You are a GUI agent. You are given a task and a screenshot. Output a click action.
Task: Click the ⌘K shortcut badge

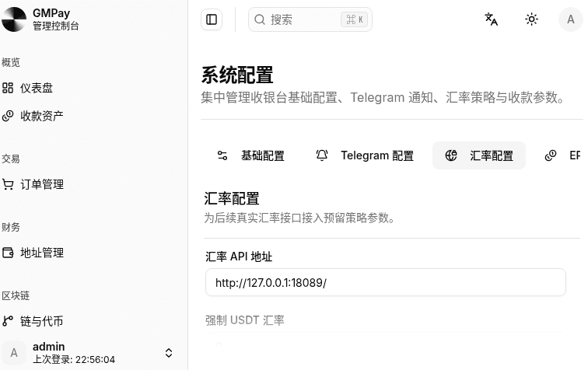355,19
